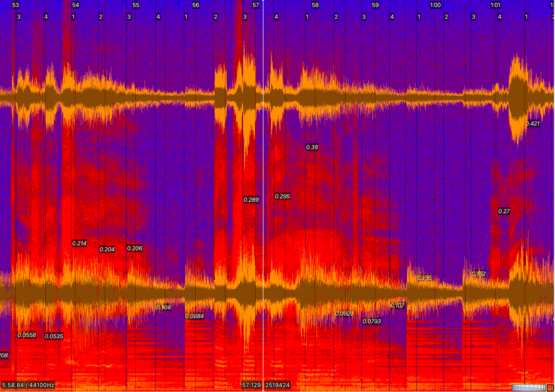
Task: Click the 55 second ruler mark
Action: coord(136,5)
